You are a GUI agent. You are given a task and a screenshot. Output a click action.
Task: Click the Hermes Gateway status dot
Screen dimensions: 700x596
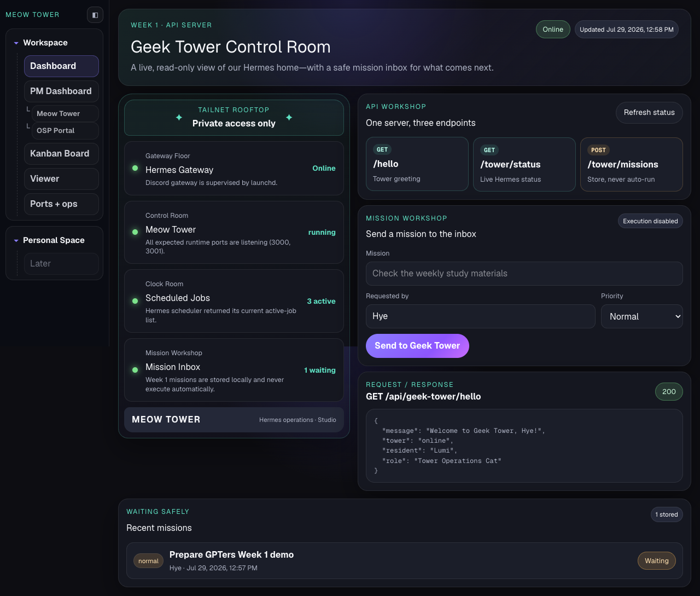pos(135,168)
